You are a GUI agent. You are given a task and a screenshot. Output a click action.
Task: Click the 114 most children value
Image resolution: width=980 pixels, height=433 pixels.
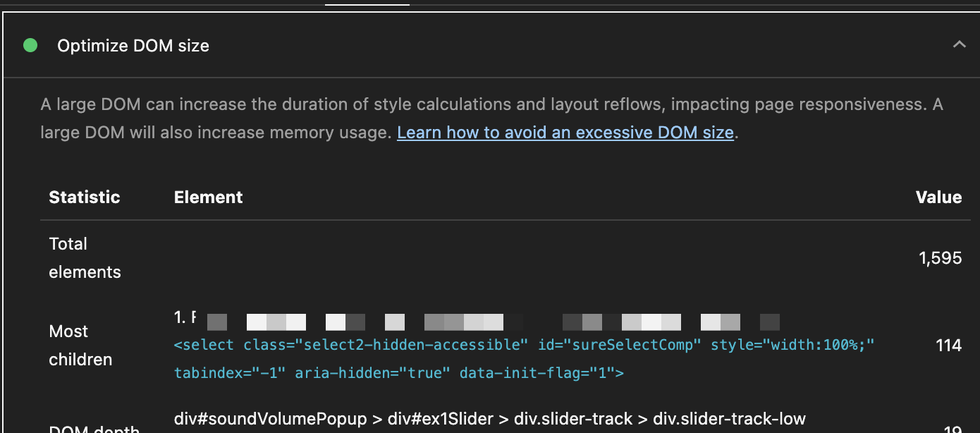(x=949, y=346)
